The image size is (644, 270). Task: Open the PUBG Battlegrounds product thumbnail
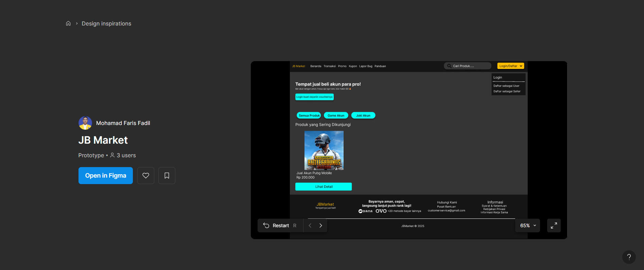(x=324, y=150)
